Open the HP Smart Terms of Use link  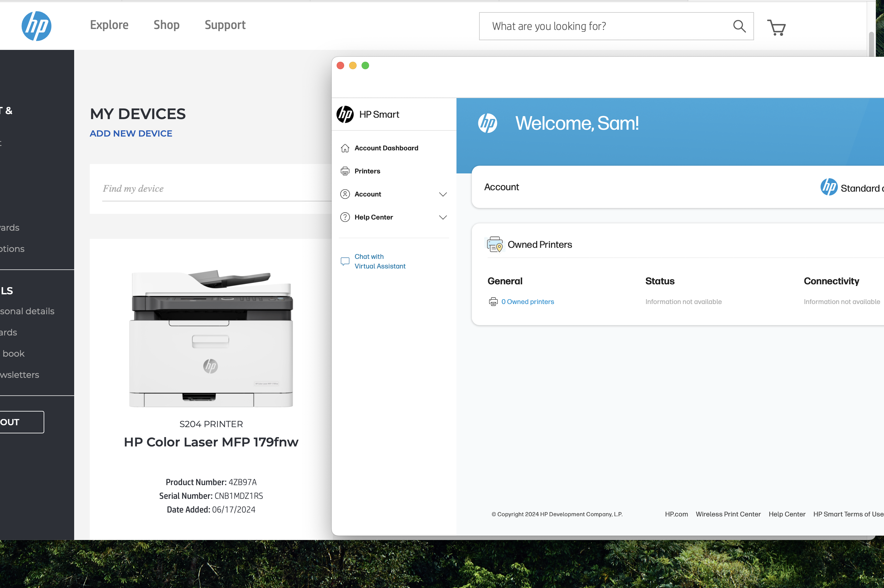[x=848, y=514]
